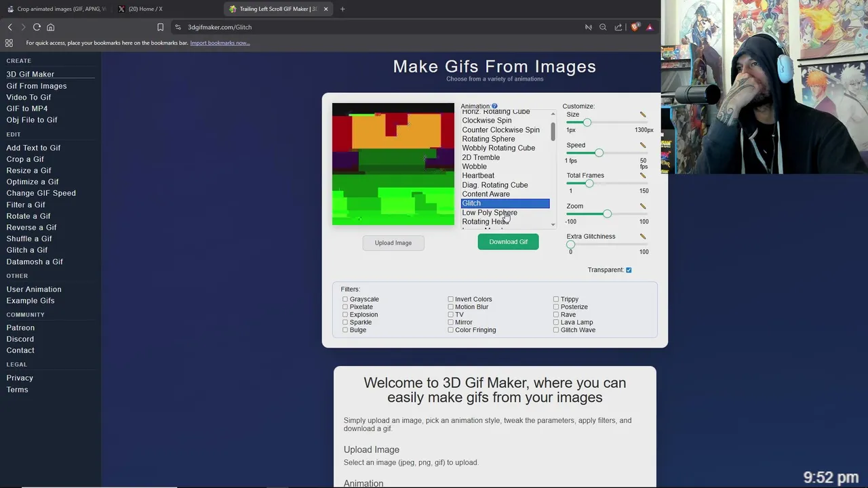Click the Size slider handle
Screen dimensions: 868x488
(587, 122)
